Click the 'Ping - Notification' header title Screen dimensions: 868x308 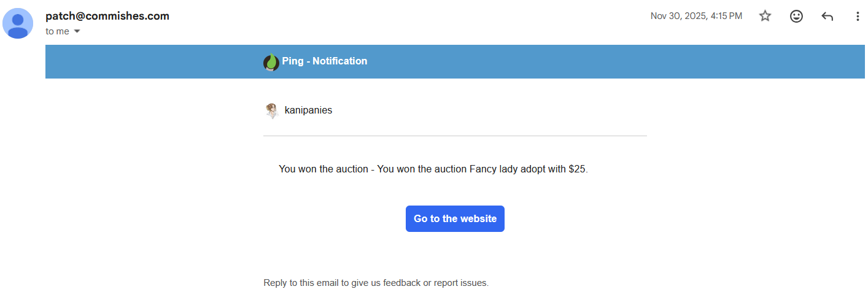(324, 61)
